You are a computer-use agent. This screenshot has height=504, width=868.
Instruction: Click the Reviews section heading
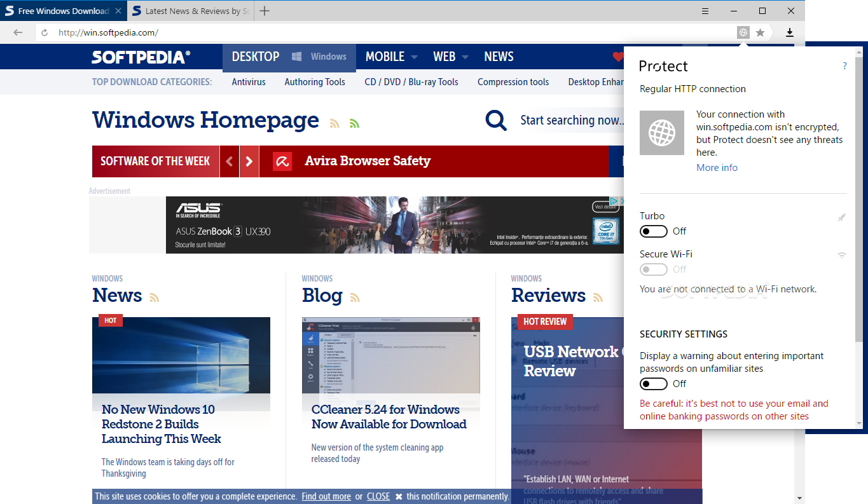click(548, 296)
